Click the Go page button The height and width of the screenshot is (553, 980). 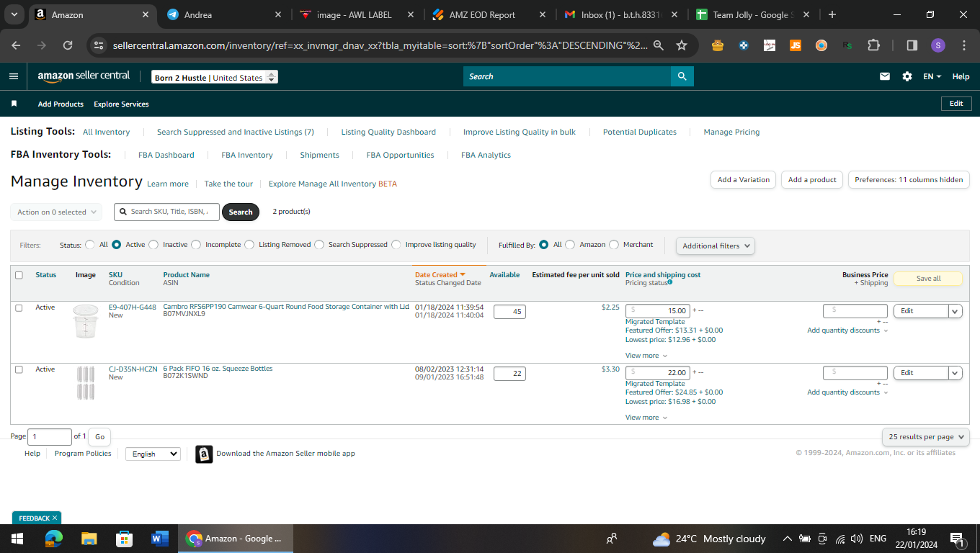pos(99,436)
